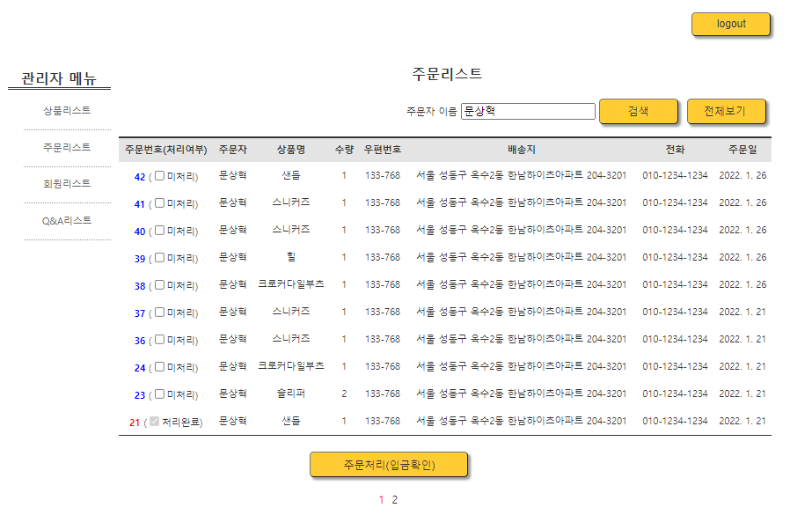Open the 주문리스트 admin menu
This screenshot has width=812, height=515.
point(67,147)
